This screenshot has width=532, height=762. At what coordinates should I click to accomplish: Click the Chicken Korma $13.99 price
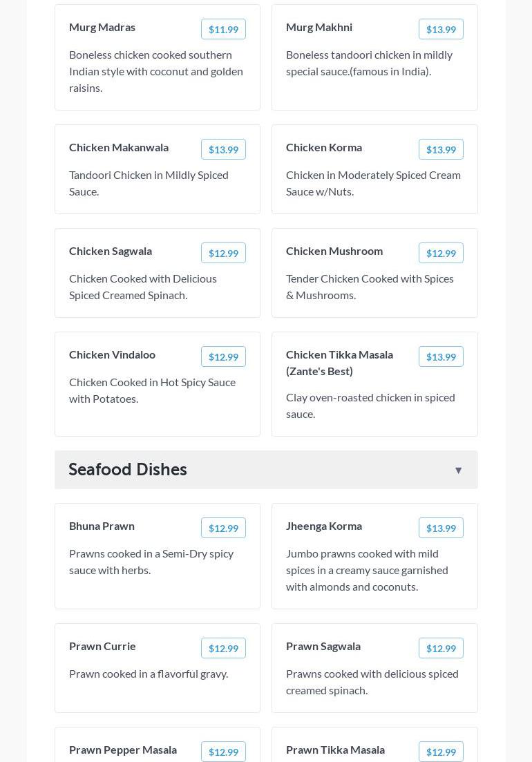point(441,149)
